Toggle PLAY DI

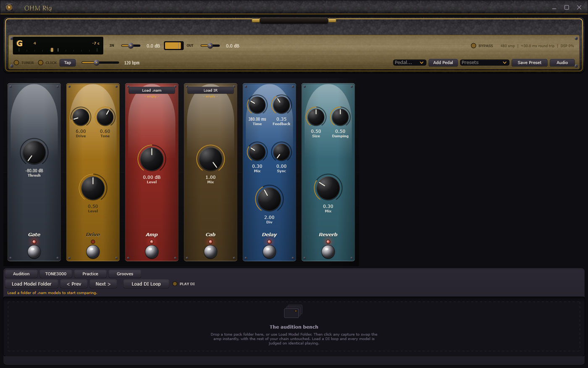point(184,284)
